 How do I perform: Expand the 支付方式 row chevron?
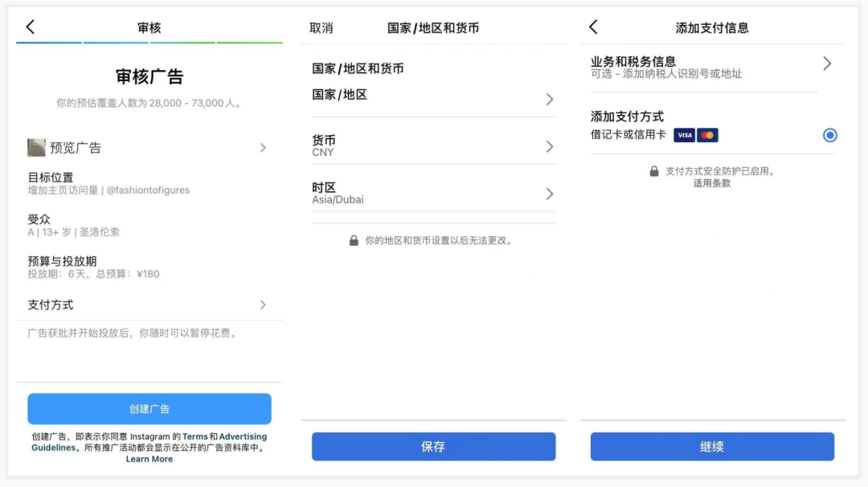pos(263,305)
